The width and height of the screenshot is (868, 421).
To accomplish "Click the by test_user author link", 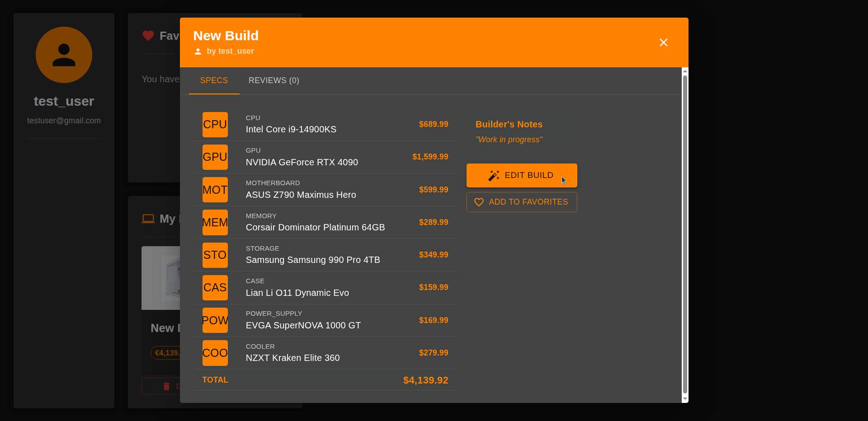I will pyautogui.click(x=230, y=51).
